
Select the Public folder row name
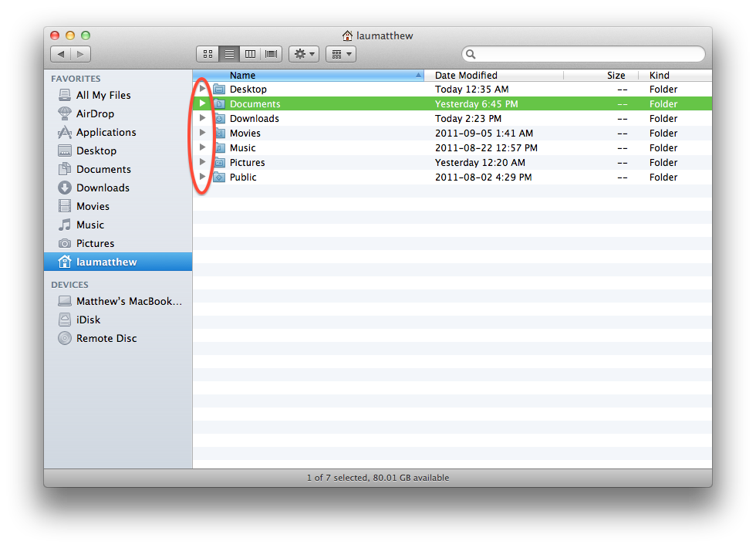click(243, 178)
